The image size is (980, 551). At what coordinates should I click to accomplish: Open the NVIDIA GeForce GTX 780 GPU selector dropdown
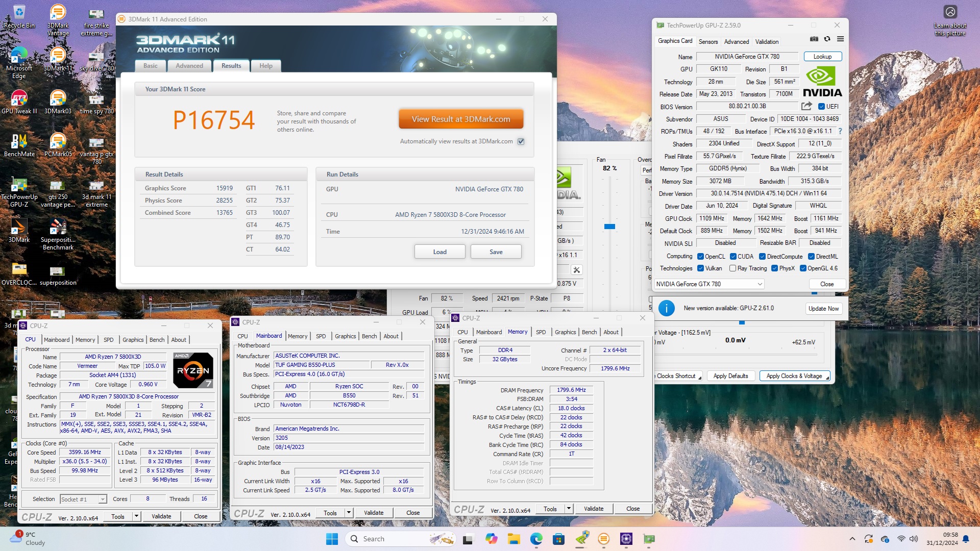[x=709, y=284]
